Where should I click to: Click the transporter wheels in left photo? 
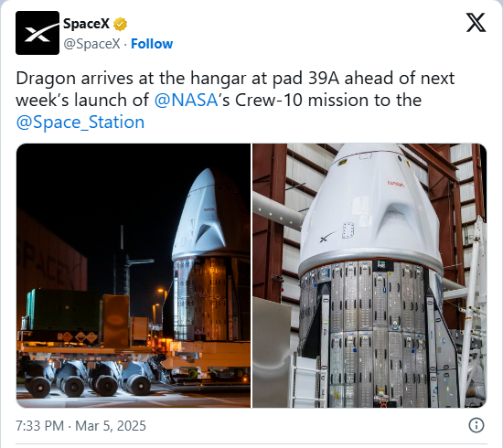click(x=88, y=380)
